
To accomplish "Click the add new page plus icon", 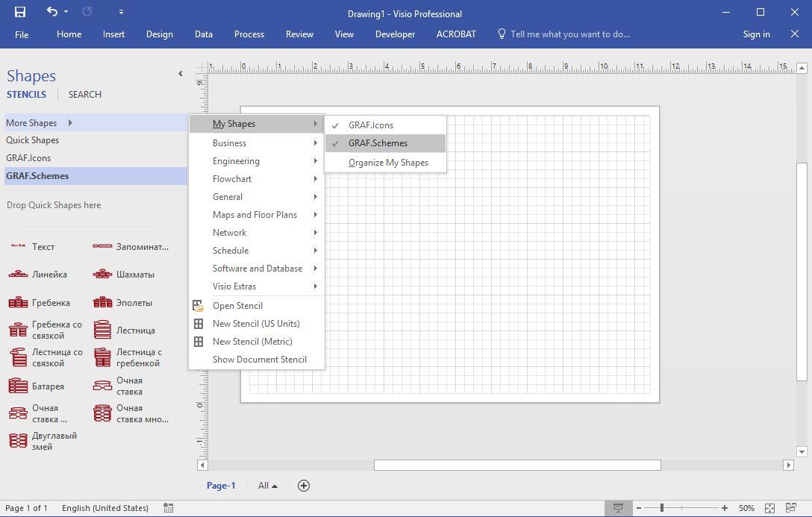I will tap(304, 486).
